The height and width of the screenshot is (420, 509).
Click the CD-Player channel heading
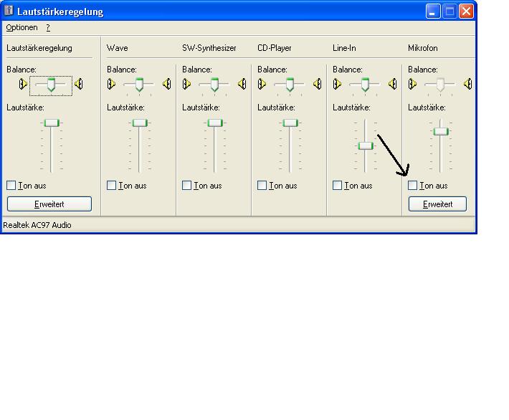[x=275, y=48]
